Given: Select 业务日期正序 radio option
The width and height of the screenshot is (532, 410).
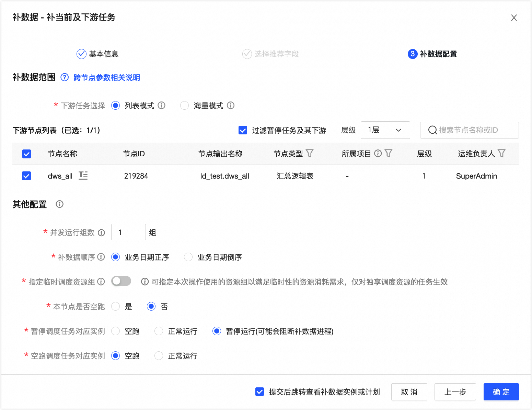Looking at the screenshot, I should click(x=116, y=257).
